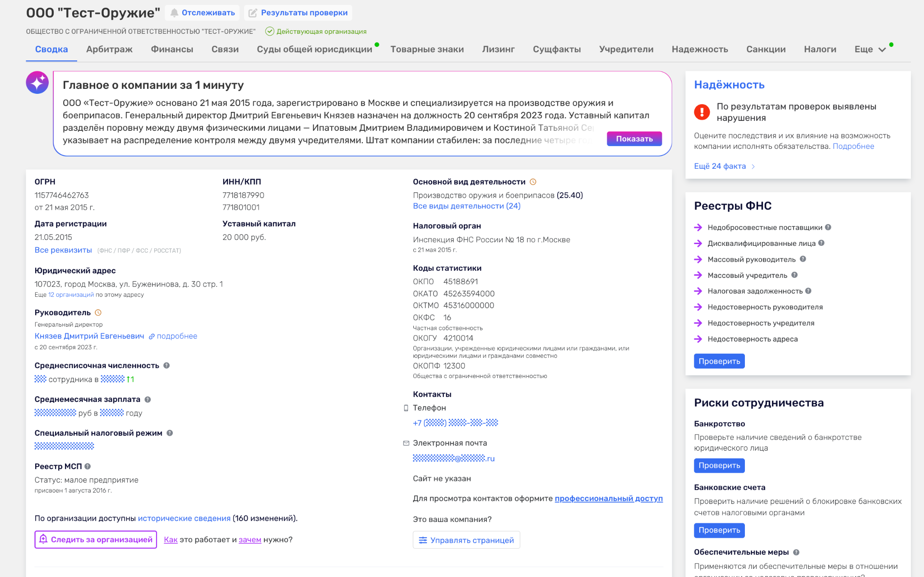The width and height of the screenshot is (924, 577).
Task: Click the ИНН value 7718187990
Action: (x=243, y=195)
